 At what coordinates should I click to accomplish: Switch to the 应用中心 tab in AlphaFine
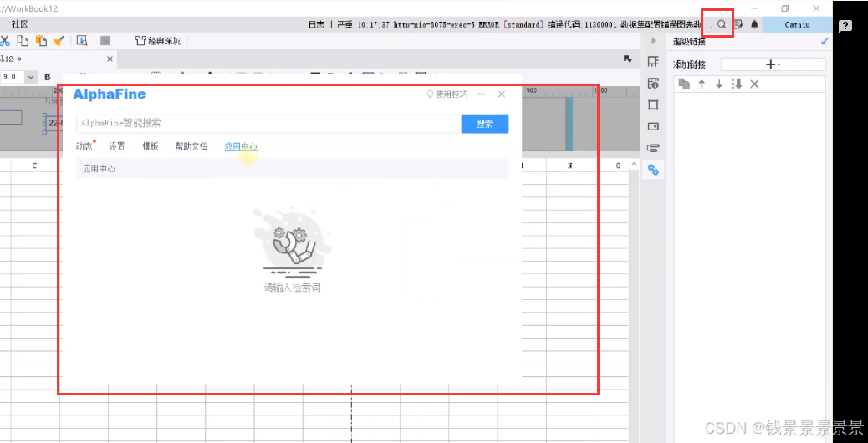point(241,146)
